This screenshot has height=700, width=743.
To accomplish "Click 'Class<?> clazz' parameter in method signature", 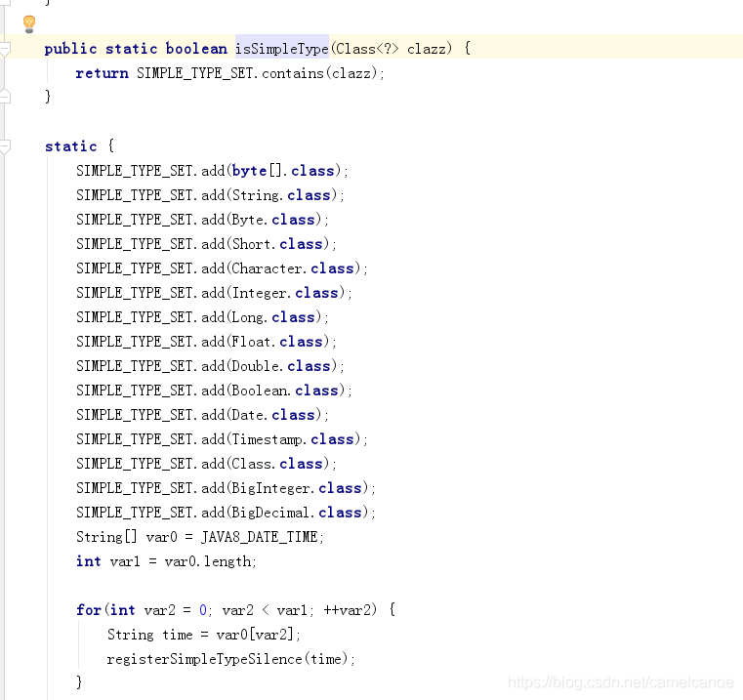I will [391, 49].
